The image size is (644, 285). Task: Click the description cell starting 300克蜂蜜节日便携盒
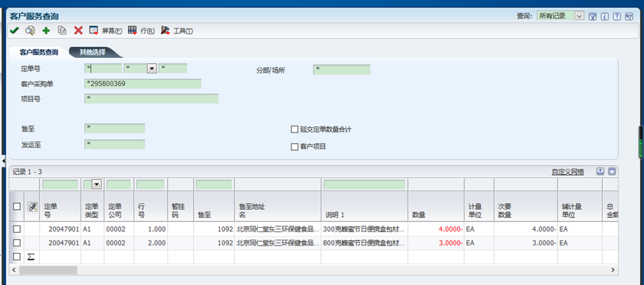coord(364,229)
